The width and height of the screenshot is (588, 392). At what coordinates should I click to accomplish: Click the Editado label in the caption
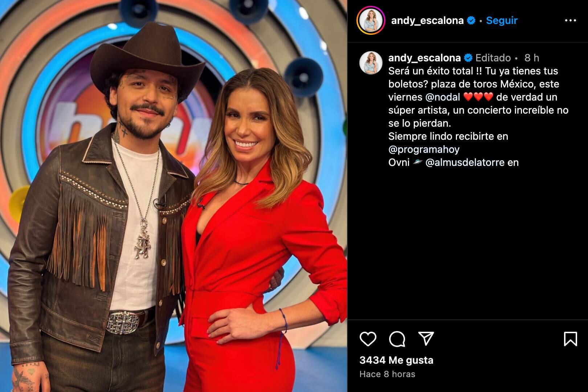(493, 58)
